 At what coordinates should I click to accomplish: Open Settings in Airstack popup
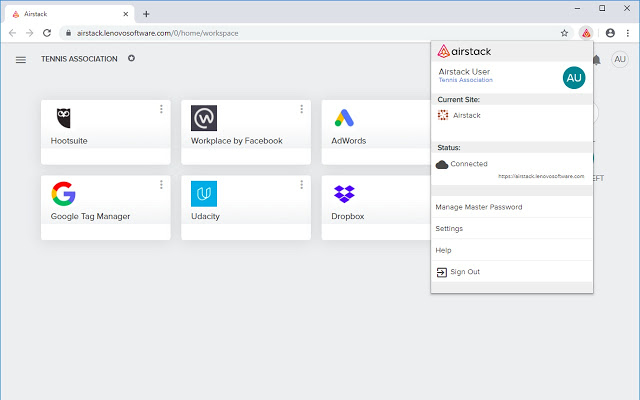512,229
